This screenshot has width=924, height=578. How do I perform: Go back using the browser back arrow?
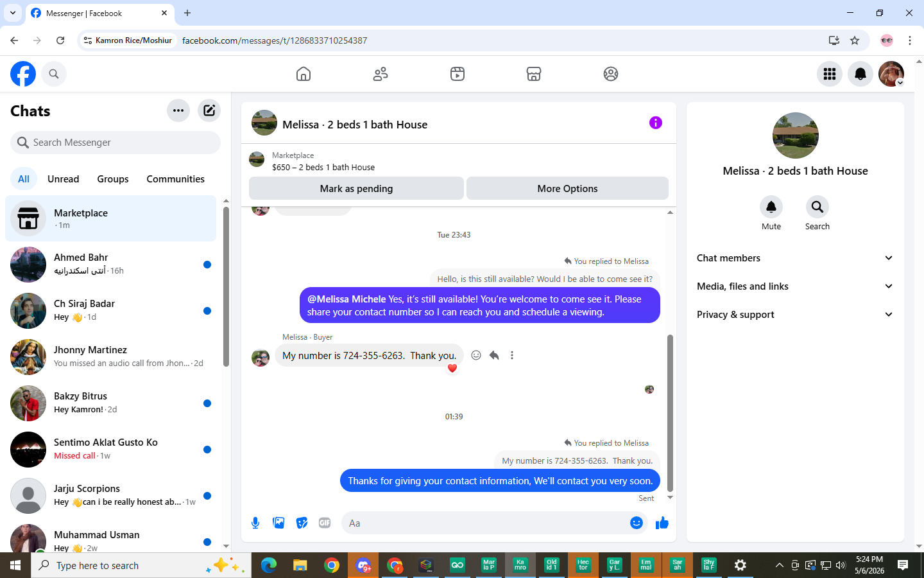click(14, 40)
